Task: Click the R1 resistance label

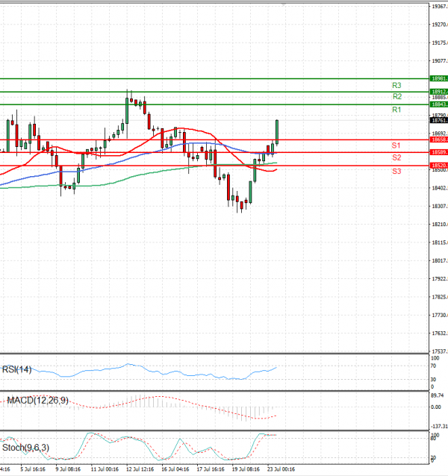Action: coord(396,110)
